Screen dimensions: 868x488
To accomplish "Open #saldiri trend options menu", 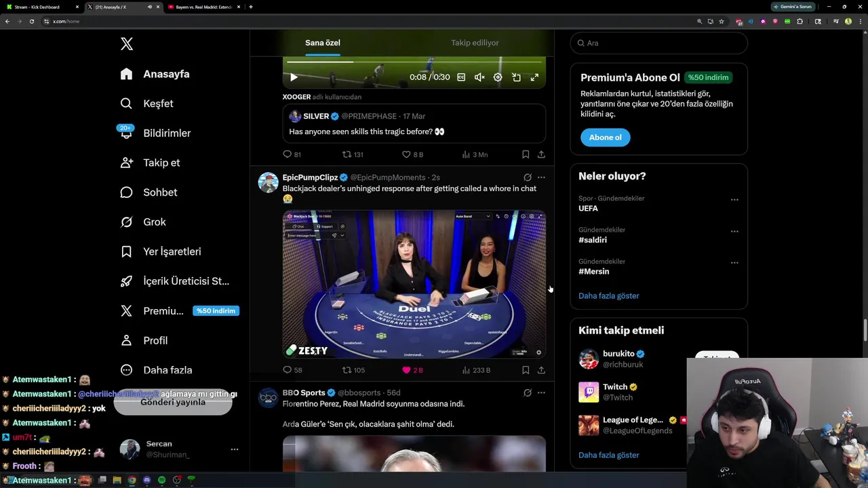I will (734, 231).
